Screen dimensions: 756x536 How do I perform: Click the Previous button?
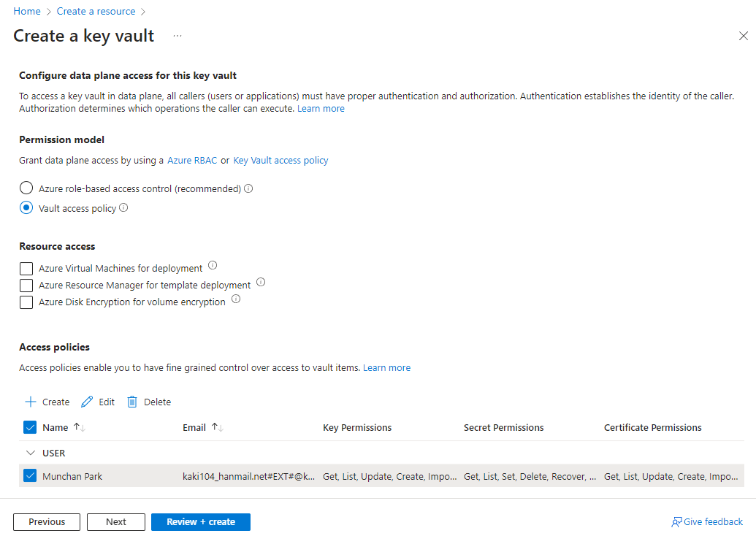click(x=47, y=522)
